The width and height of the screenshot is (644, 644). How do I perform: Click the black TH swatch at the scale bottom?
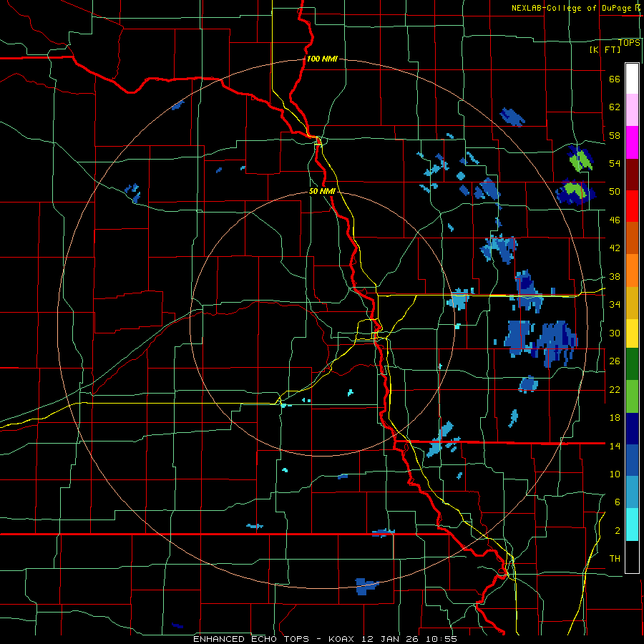[632, 557]
